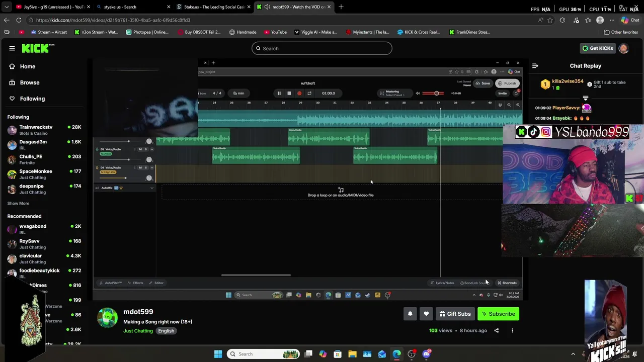Screen dimensions: 644x362
Task: Zoom in on the BandLab timeline
Action: click(x=518, y=105)
